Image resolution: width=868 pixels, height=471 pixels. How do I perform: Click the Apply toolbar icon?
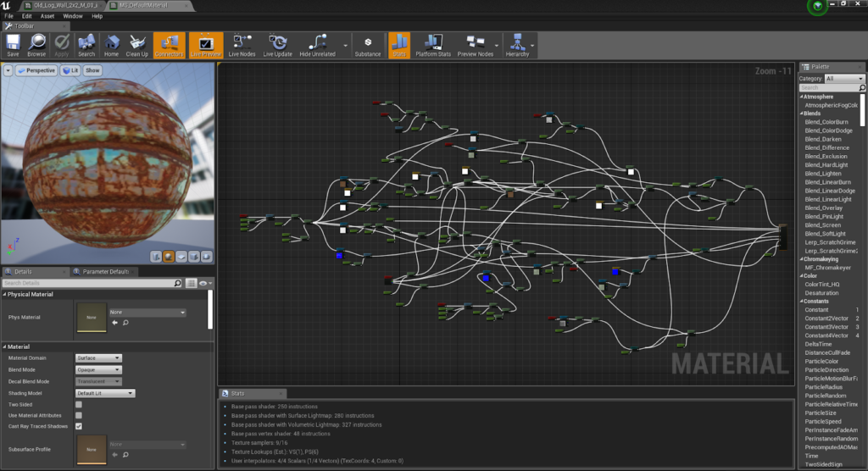coord(61,46)
